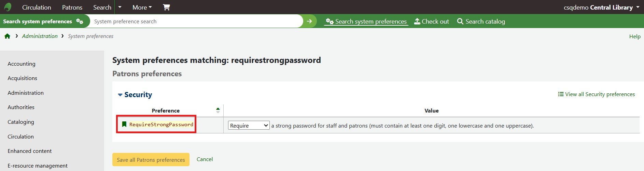This screenshot has height=171, width=644.
Task: Submit search with the green arrow button
Action: coord(309,21)
